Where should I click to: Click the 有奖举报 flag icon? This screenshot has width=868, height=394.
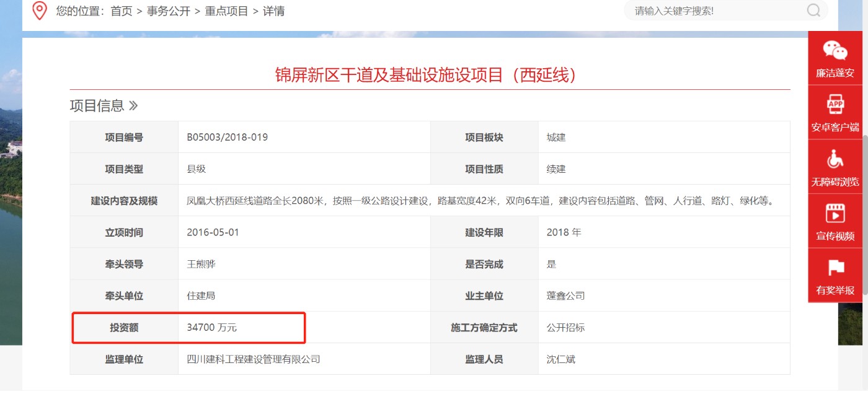(x=835, y=268)
